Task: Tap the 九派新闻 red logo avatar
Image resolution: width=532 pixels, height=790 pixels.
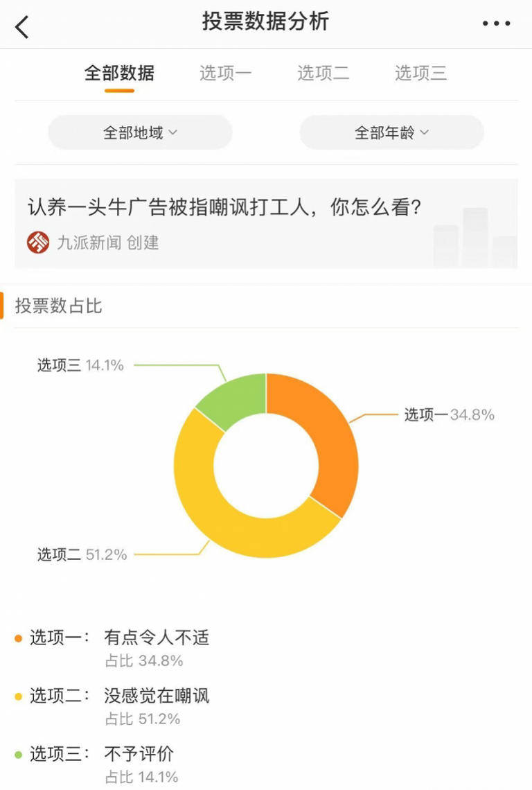Action: point(38,243)
